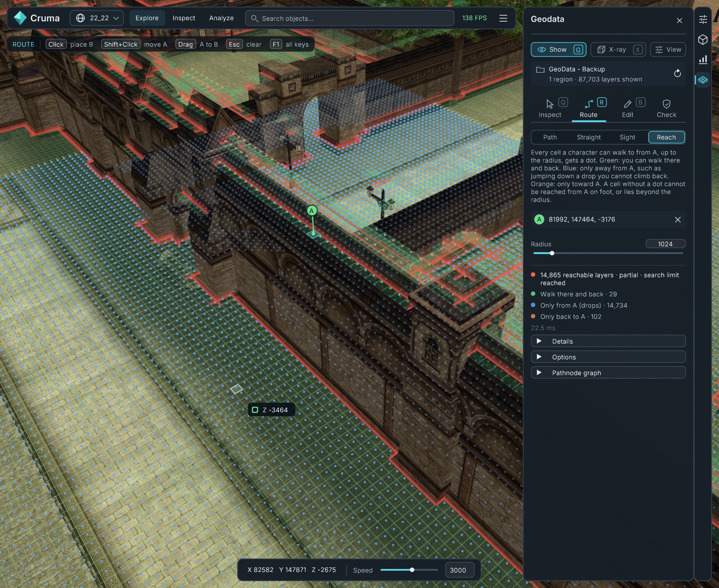Image resolution: width=719 pixels, height=588 pixels.
Task: Click the Search objects field
Action: (x=349, y=18)
